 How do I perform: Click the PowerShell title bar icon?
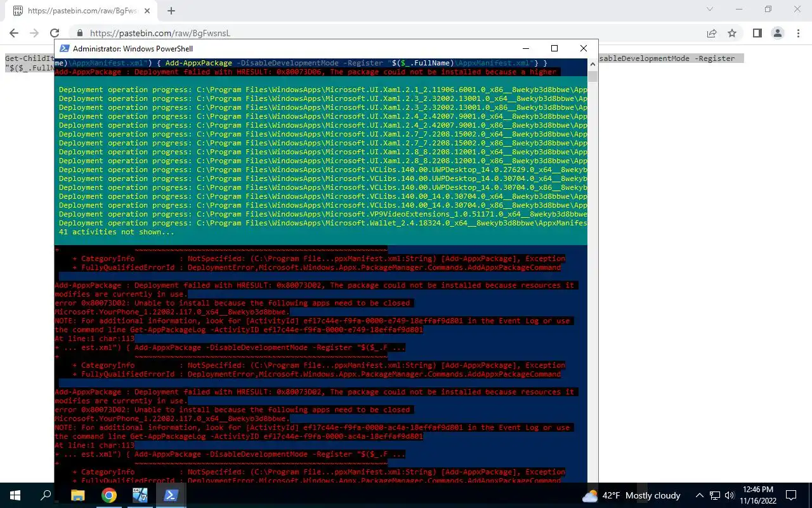[x=64, y=48]
